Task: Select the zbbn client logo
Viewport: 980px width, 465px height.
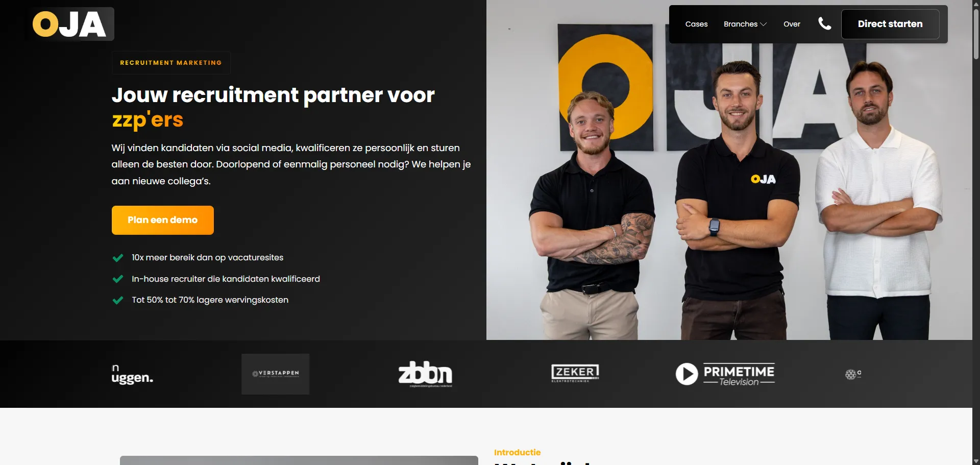Action: click(x=425, y=374)
